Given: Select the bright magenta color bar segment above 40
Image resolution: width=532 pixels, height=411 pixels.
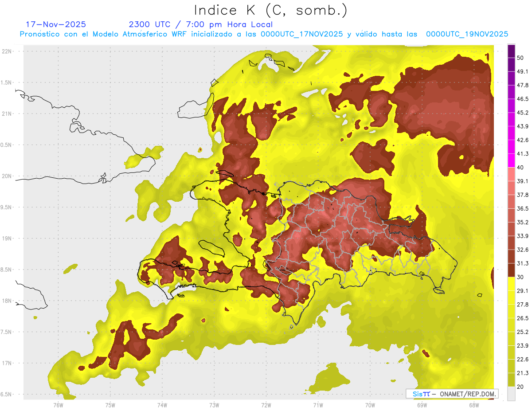Looking at the screenshot, I should (x=511, y=160).
